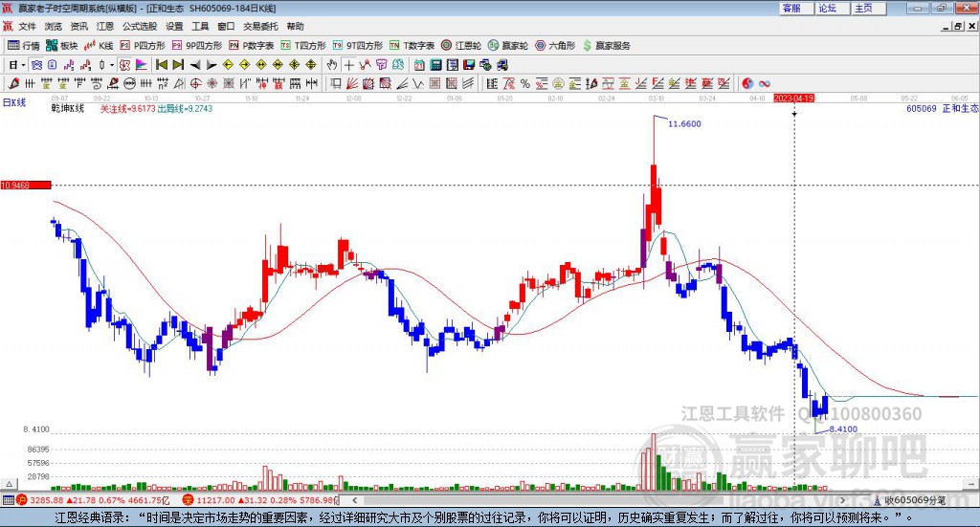Click the yin-yang taiji icon
Screen dimensions: 980x527
pos(747,83)
